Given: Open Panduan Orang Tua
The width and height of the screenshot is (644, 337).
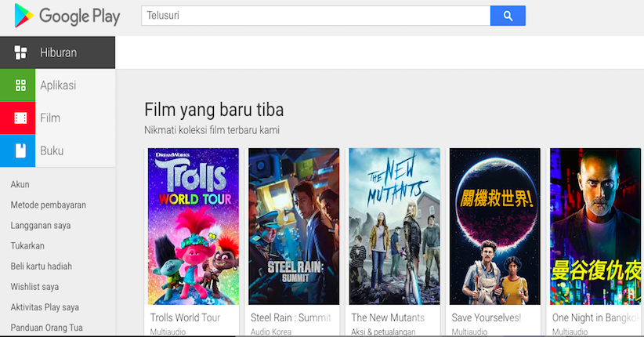Looking at the screenshot, I should (x=47, y=328).
